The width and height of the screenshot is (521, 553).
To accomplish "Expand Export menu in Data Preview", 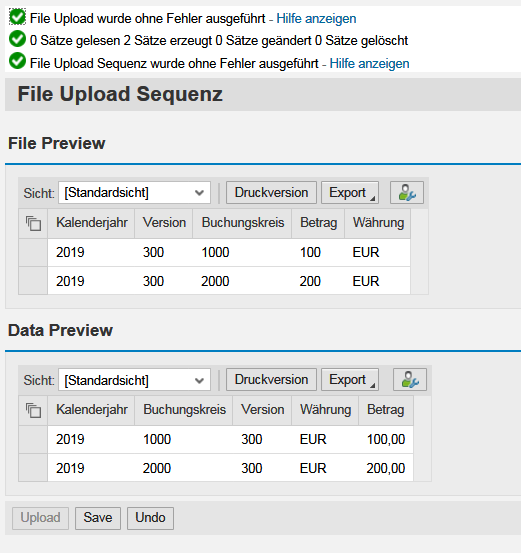I will (350, 380).
